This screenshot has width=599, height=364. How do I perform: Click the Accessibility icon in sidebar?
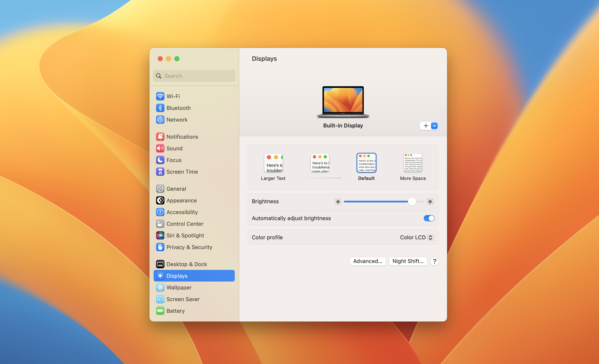[x=160, y=212]
